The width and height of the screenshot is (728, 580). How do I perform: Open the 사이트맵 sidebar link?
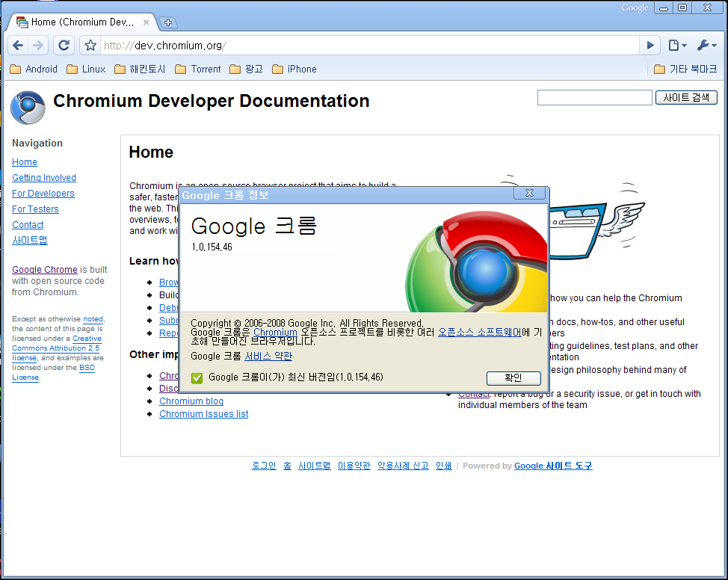(x=30, y=241)
